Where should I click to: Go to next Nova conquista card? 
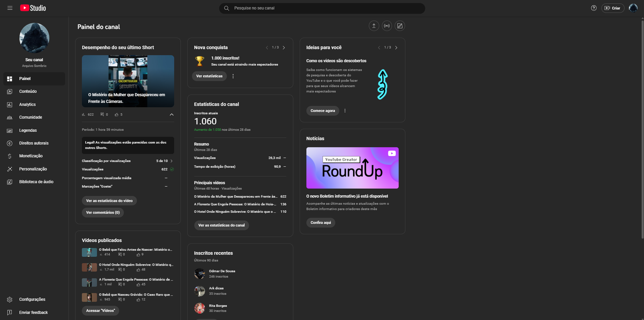point(284,48)
